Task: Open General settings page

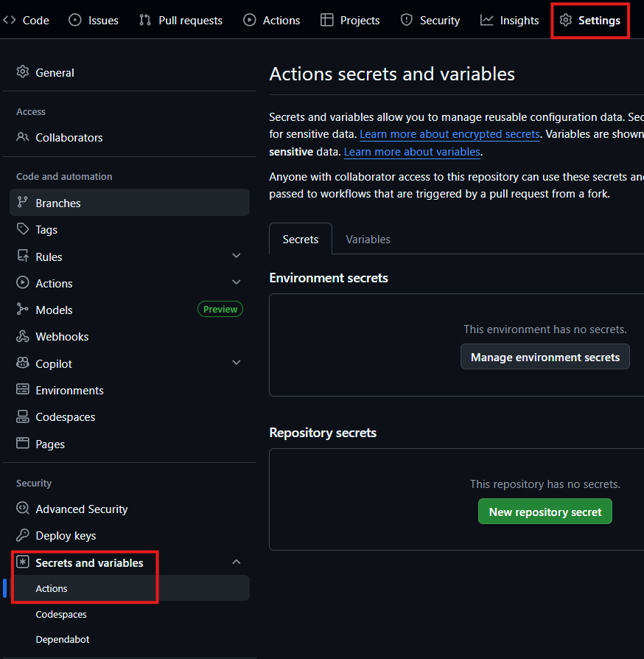Action: [130, 73]
